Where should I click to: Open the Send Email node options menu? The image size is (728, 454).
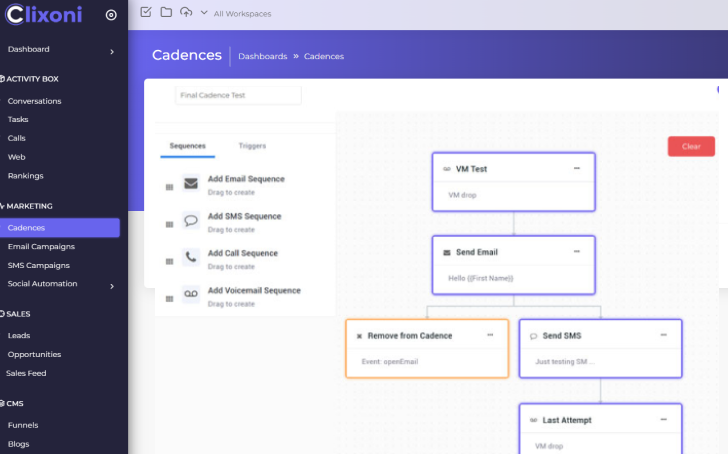[x=576, y=252]
